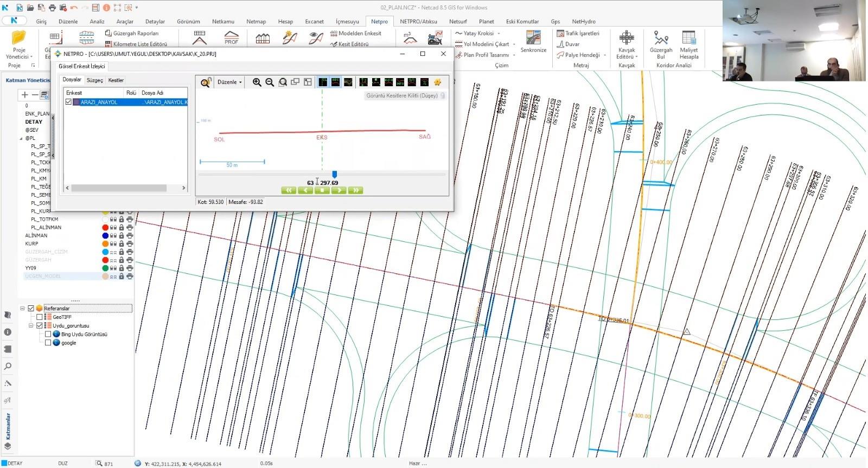Toggle the Referanslar checkbox

[x=31, y=308]
